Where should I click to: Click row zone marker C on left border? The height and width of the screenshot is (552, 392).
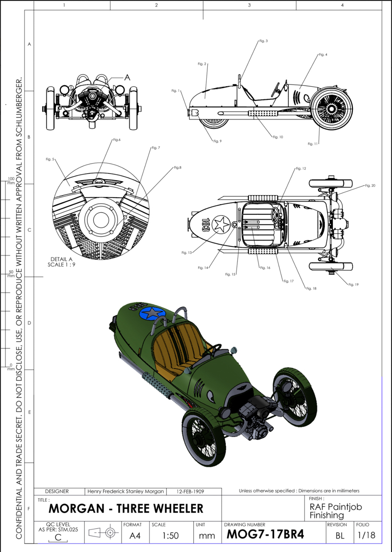click(x=29, y=230)
